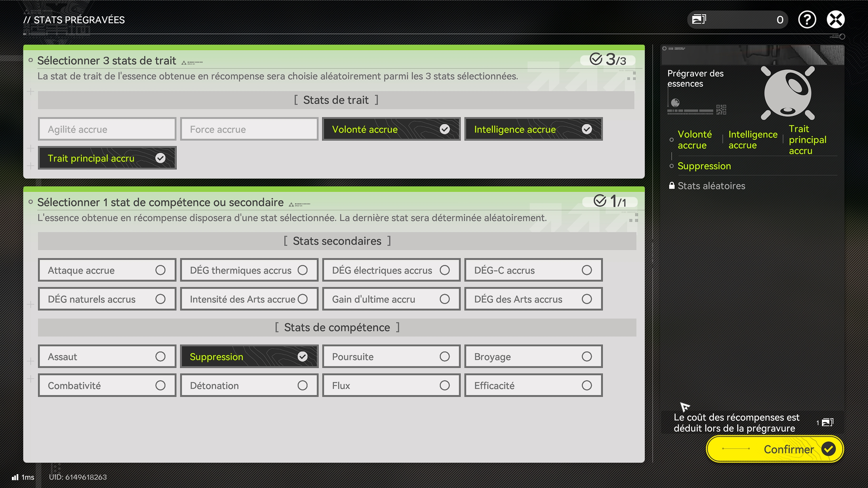The height and width of the screenshot is (488, 868).
Task: Click the cost ticket icon above Confirmer
Action: 827,422
